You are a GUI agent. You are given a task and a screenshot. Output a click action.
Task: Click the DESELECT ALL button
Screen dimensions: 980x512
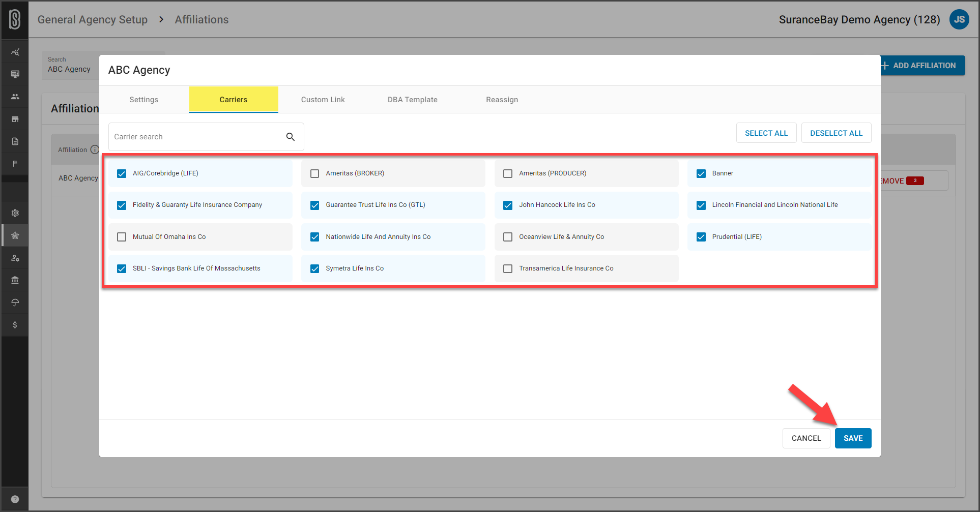[837, 133]
